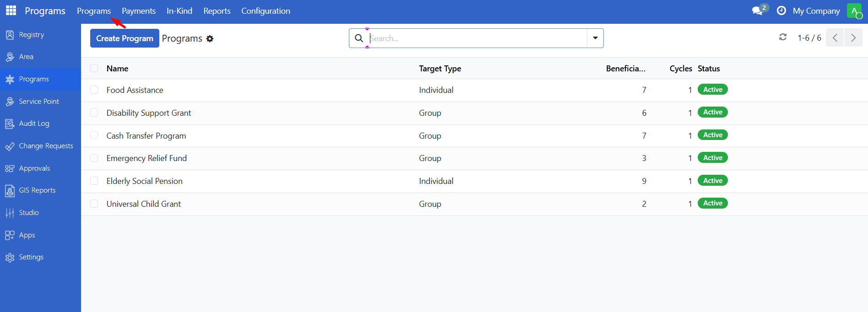Open GIS Reports in the sidebar
The width and height of the screenshot is (868, 312).
point(37,190)
